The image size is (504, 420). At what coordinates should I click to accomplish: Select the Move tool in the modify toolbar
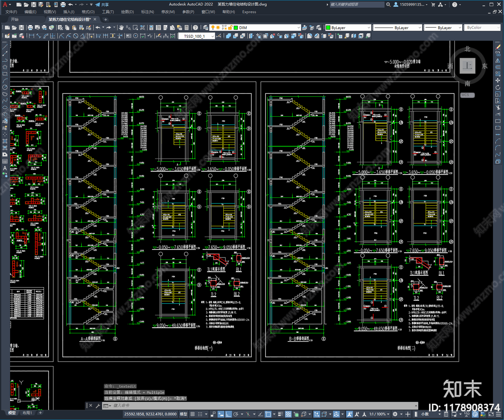point(498,80)
